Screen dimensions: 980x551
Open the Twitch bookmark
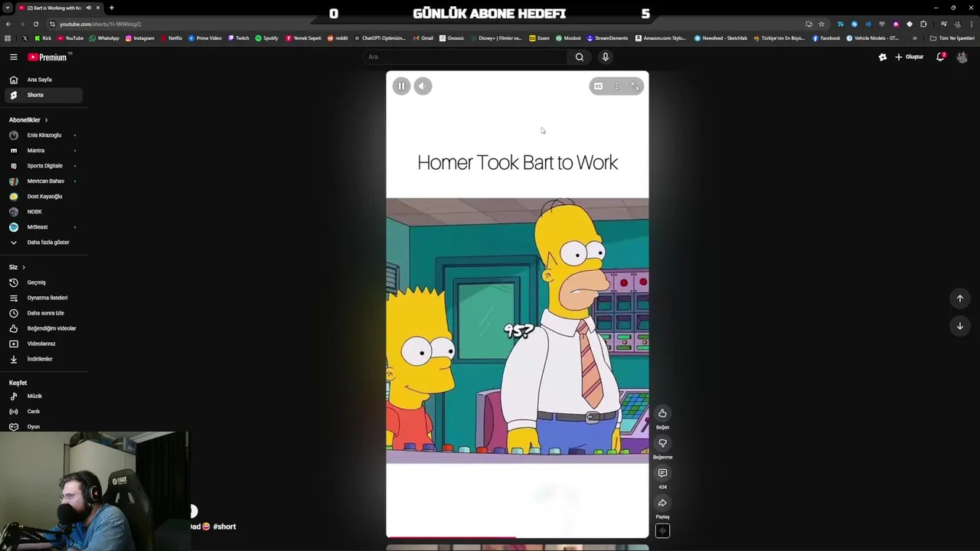[x=238, y=38]
